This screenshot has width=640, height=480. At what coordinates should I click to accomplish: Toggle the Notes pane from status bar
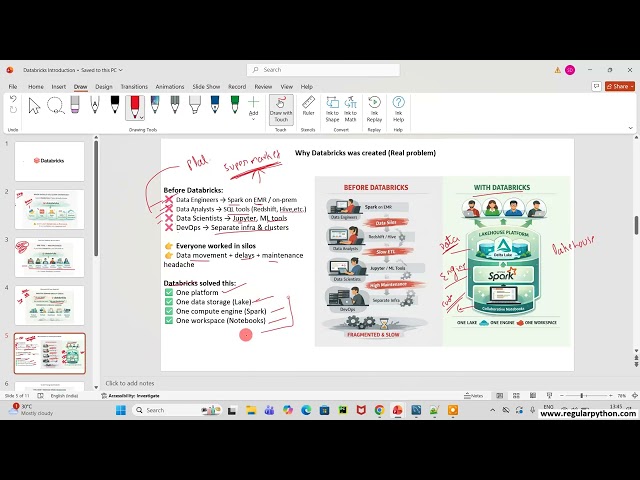[473, 396]
